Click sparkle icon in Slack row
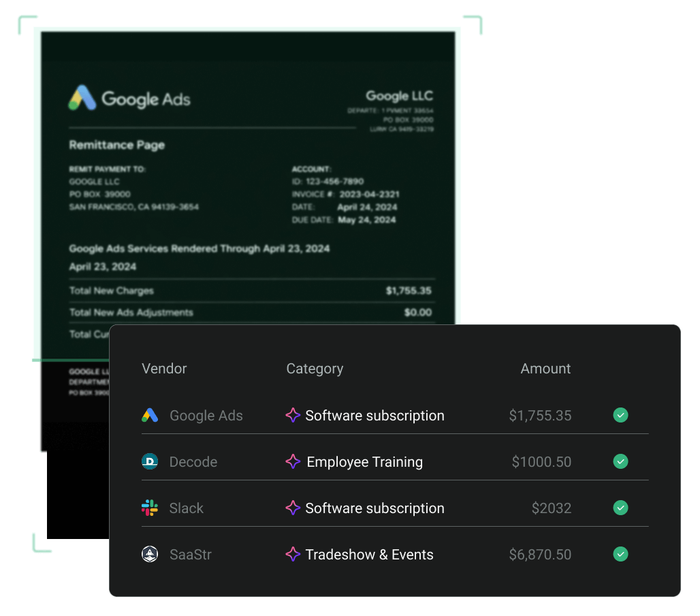The width and height of the screenshot is (700, 616). point(293,508)
